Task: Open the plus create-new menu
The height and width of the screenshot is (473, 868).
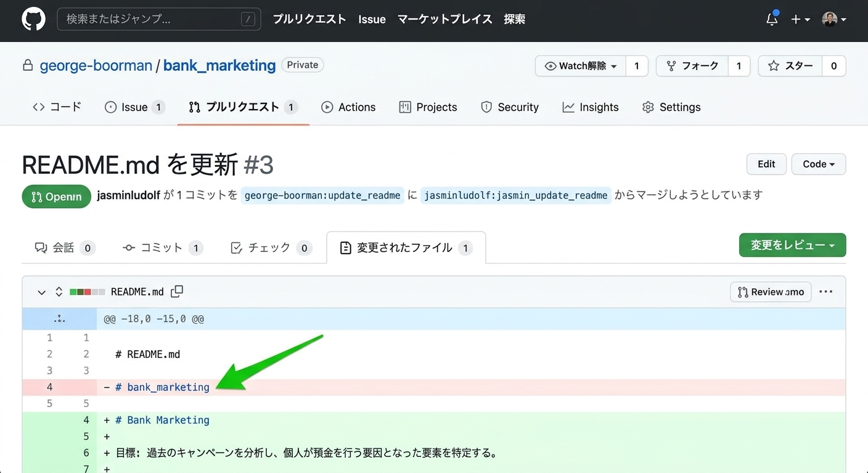Action: click(x=800, y=19)
